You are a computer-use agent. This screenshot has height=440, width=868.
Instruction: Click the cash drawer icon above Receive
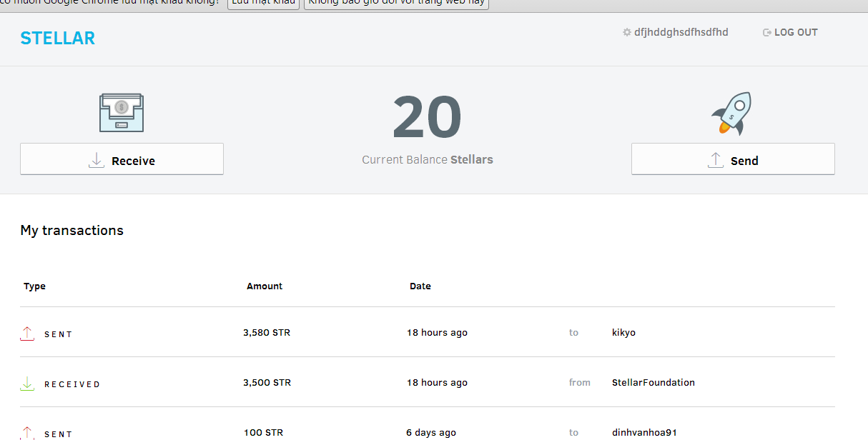[121, 112]
